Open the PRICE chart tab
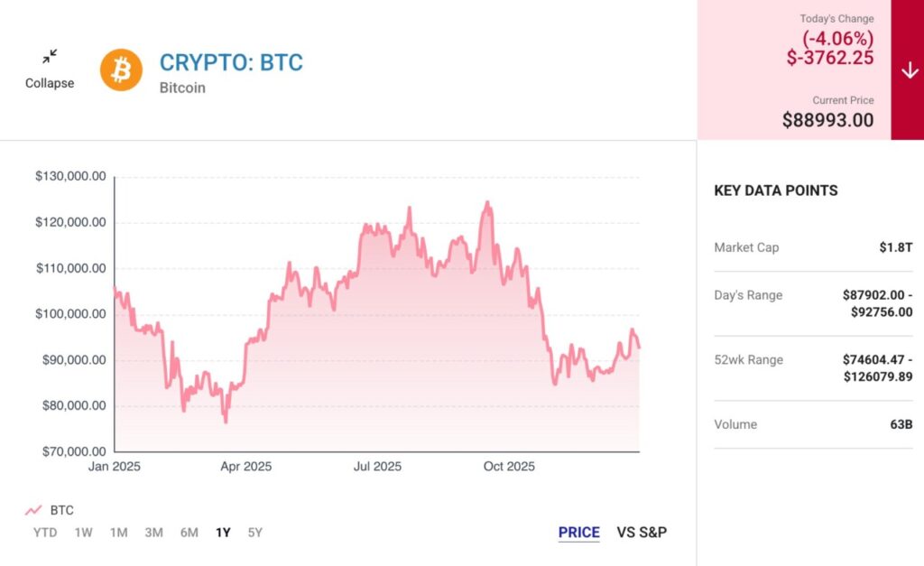The height and width of the screenshot is (566, 924). coord(578,533)
